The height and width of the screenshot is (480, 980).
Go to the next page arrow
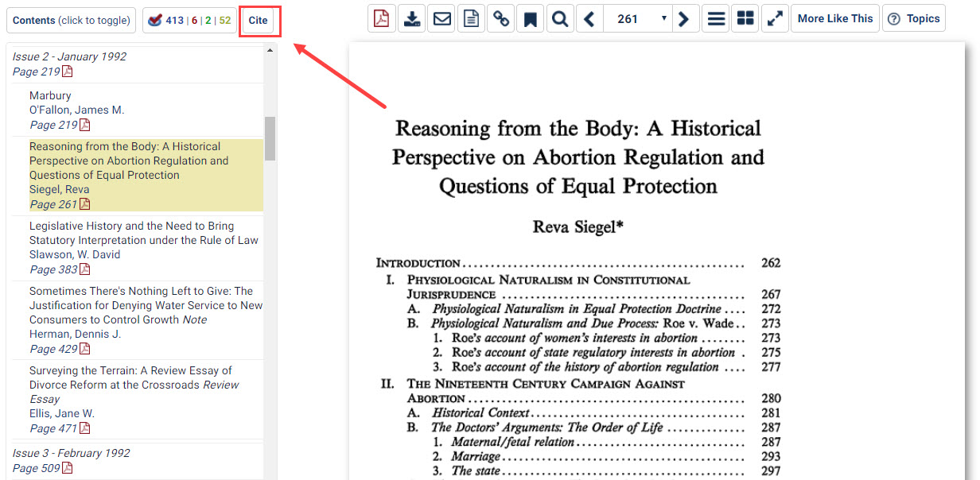coord(683,19)
